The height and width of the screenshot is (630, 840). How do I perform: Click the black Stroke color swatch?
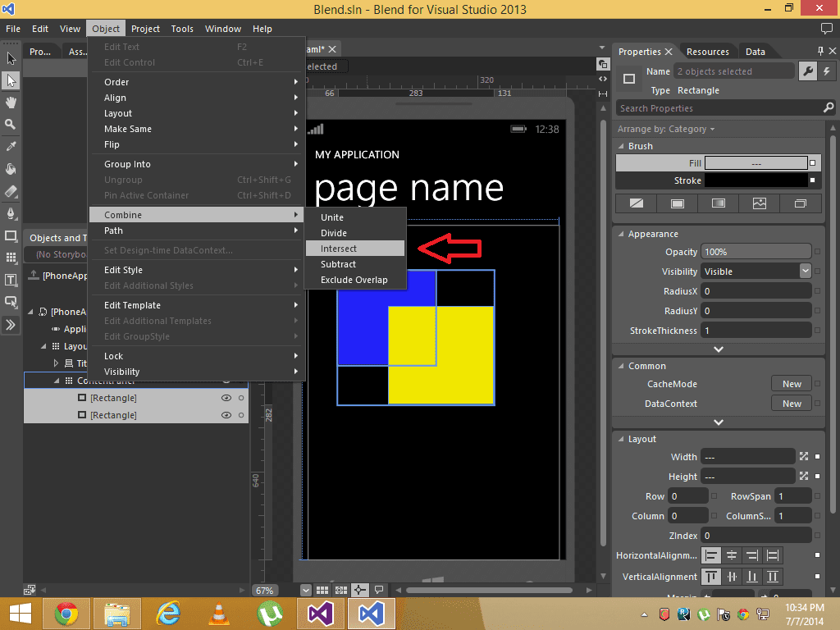756,180
